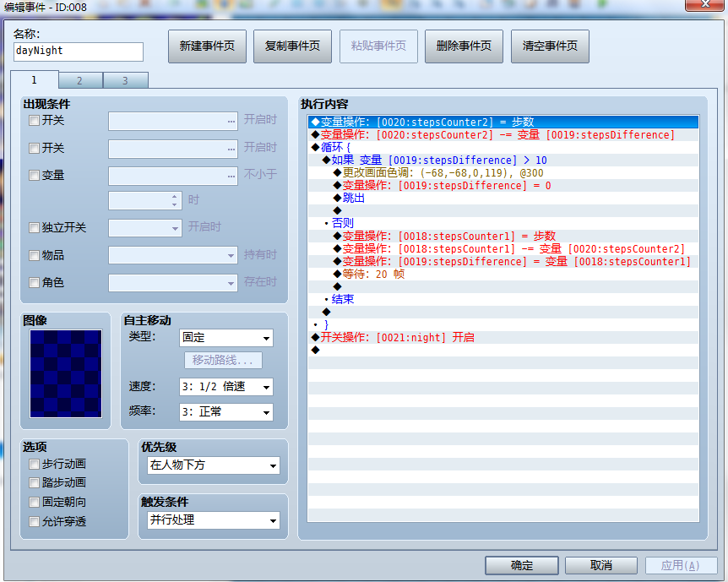
Task: Open the 频率 dropdown showing 正常
Action: (x=226, y=412)
